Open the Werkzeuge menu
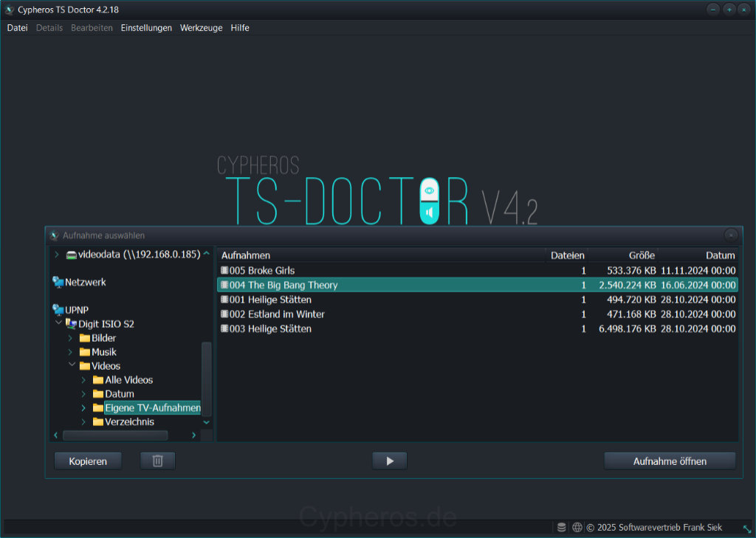This screenshot has height=538, width=756. point(201,27)
